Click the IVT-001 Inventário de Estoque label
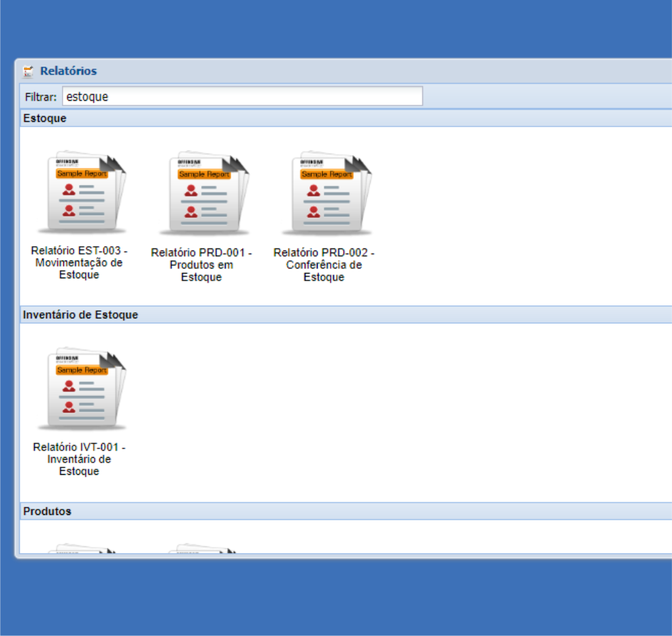 coord(79,459)
